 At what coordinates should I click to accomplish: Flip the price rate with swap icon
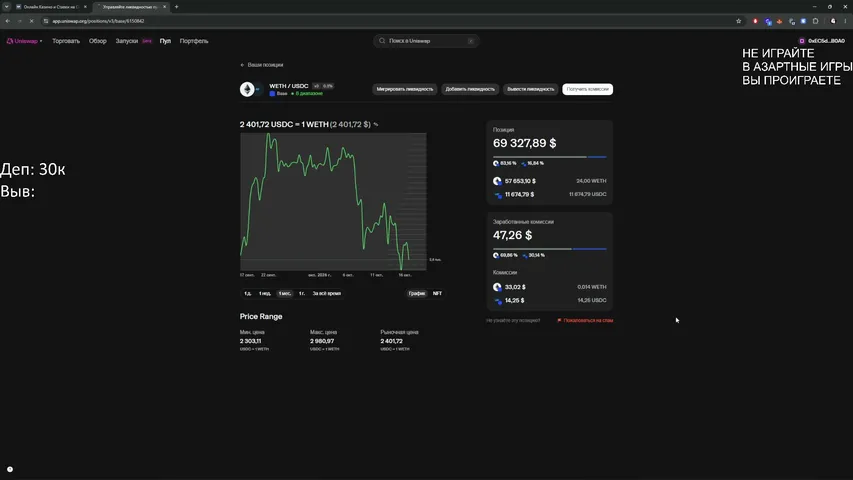tap(375, 125)
